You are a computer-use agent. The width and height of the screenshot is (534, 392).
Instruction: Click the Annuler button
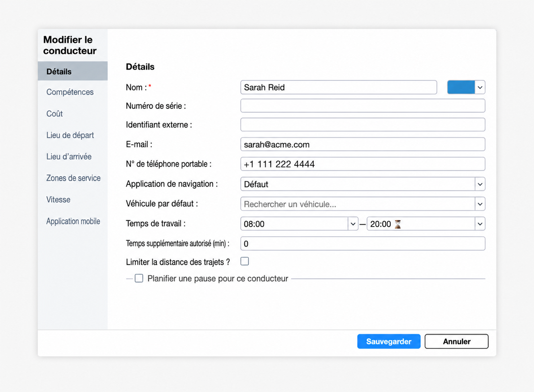(x=457, y=341)
